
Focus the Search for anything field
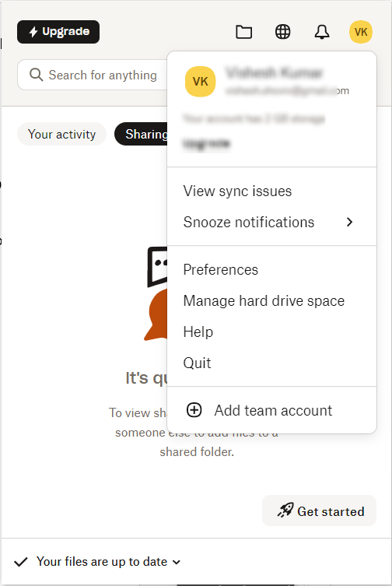93,75
